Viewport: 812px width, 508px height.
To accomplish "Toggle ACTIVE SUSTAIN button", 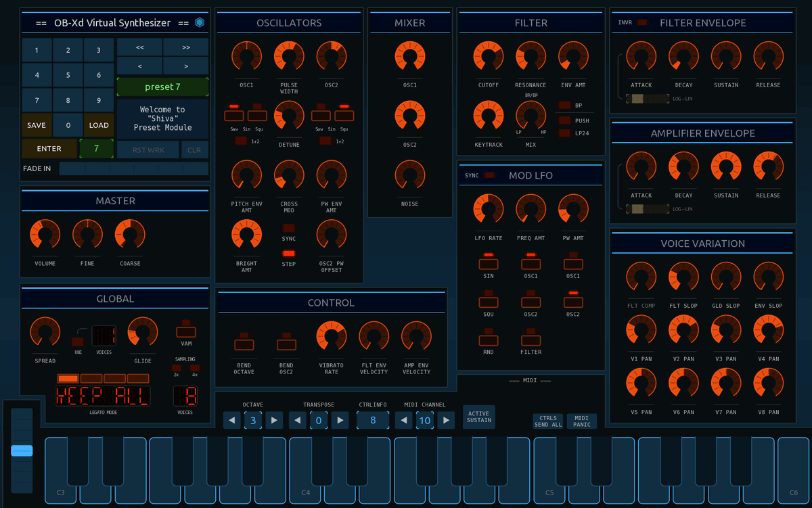I will tap(479, 417).
